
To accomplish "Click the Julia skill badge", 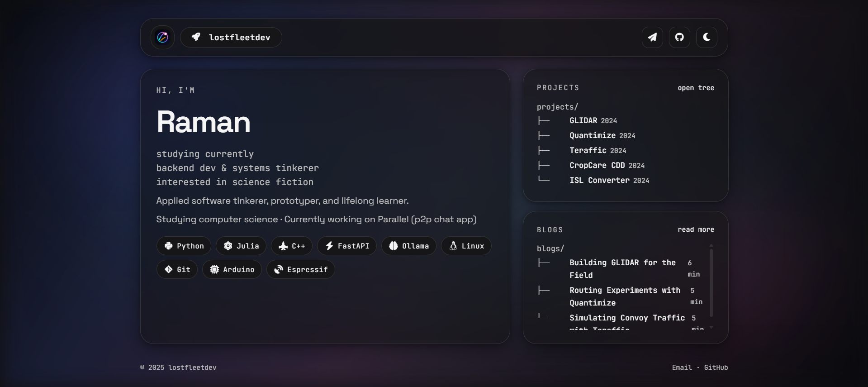I will [x=241, y=246].
